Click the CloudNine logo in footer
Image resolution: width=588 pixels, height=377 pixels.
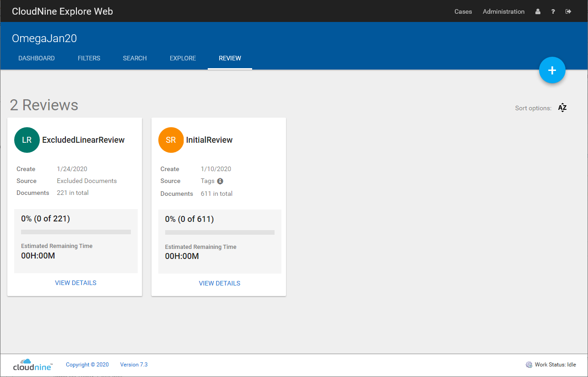tap(32, 365)
